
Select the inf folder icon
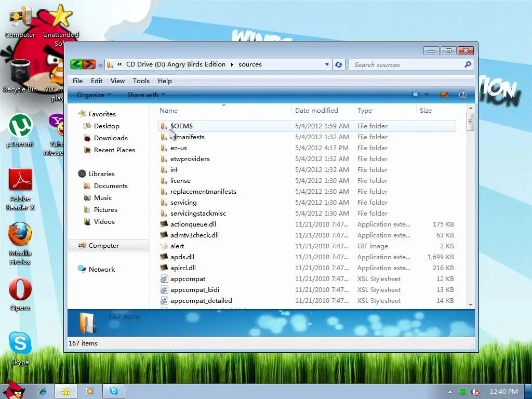tap(164, 170)
